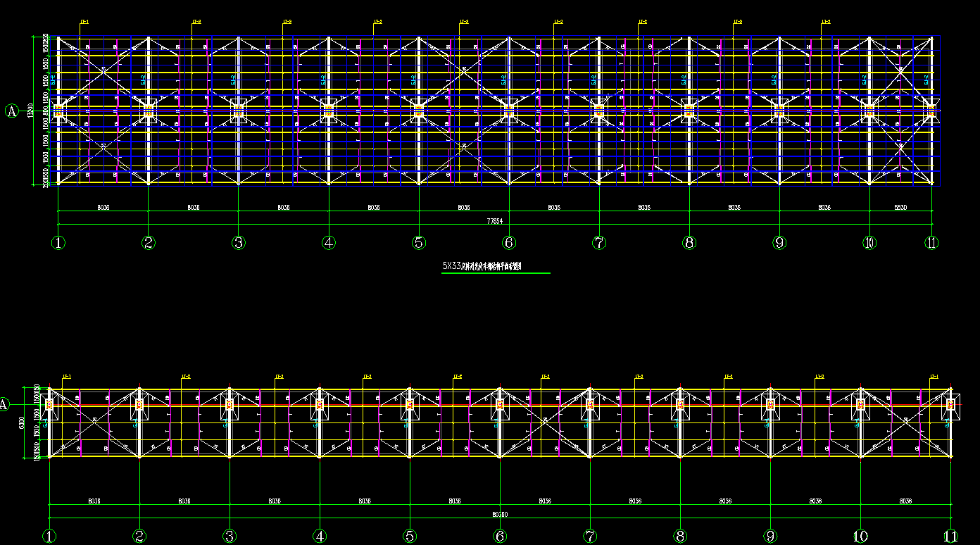
Task: Select axis bubble 4 of the lower plan
Action: [x=320, y=537]
